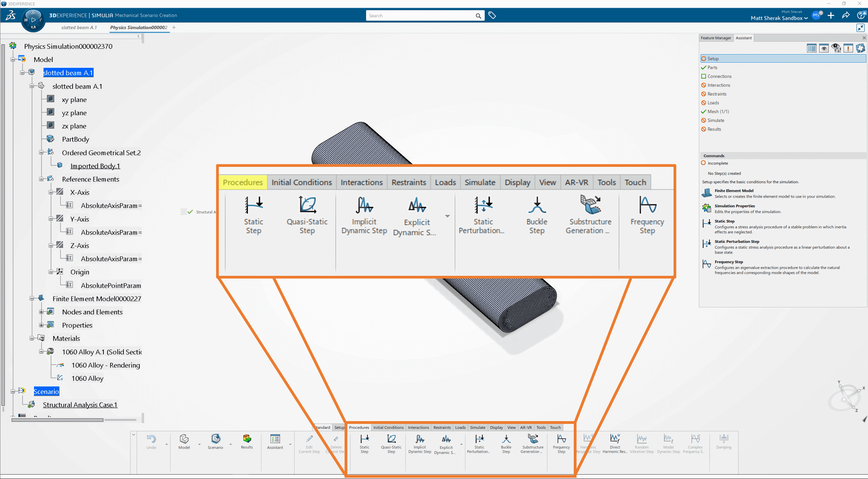Toggle the eye visibility icon in Assistant panel
The image size is (868, 479).
click(x=824, y=48)
